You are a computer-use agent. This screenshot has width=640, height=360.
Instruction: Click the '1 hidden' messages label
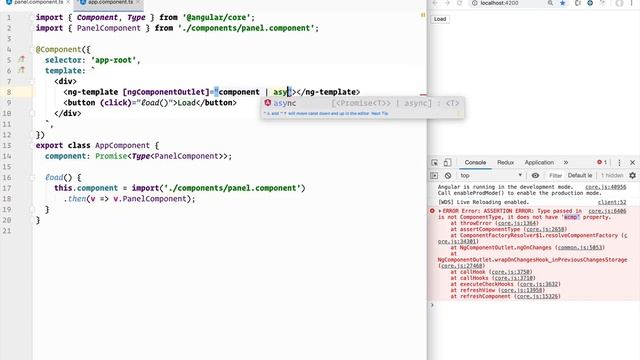612,176
